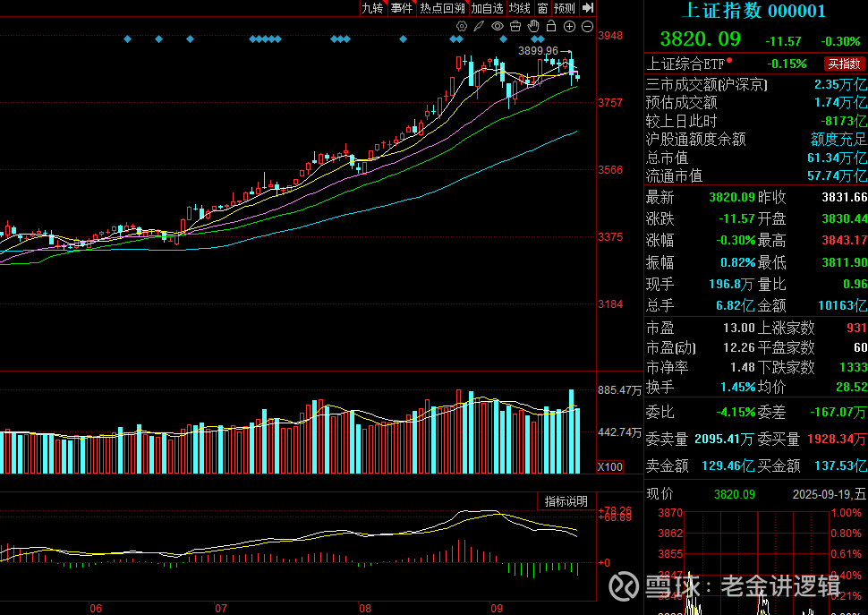The width and height of the screenshot is (868, 615).
Task: Click the 开盘 value 3830.44
Action: tap(844, 218)
